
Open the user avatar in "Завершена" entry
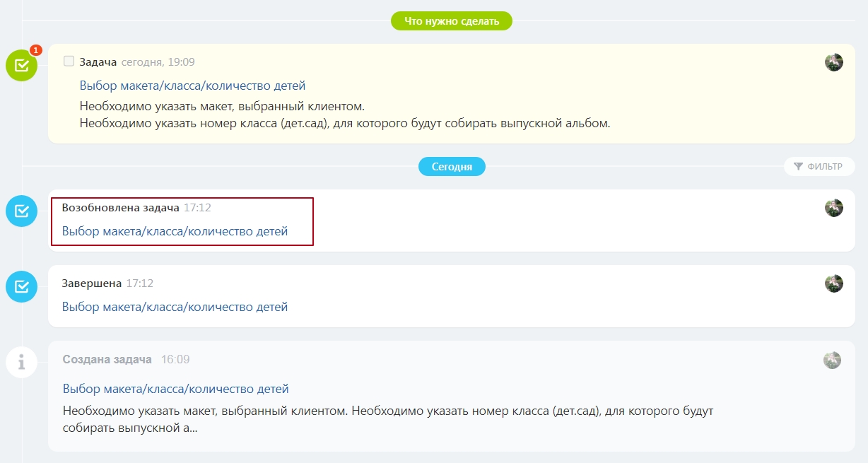833,283
